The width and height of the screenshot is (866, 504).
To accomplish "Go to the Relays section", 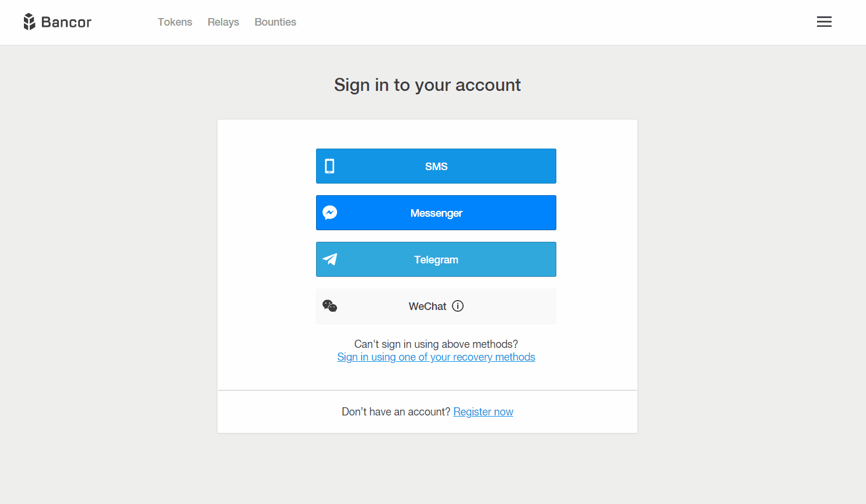I will pyautogui.click(x=223, y=22).
